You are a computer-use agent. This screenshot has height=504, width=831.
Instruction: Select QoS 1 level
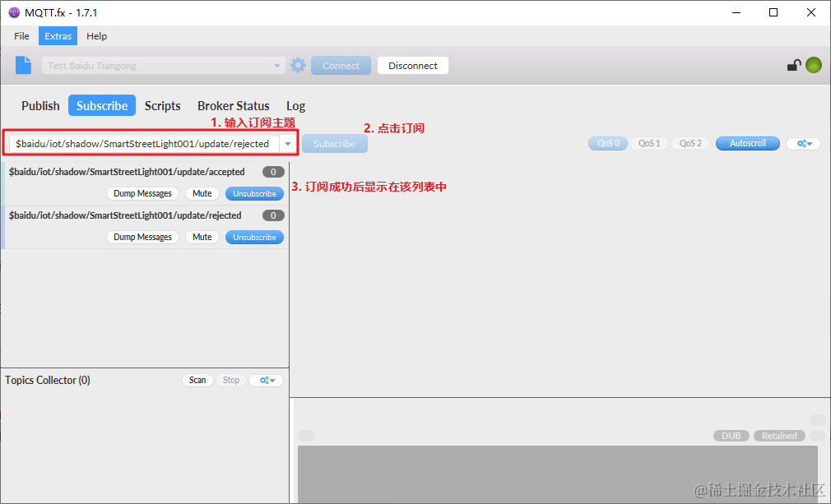pos(649,143)
